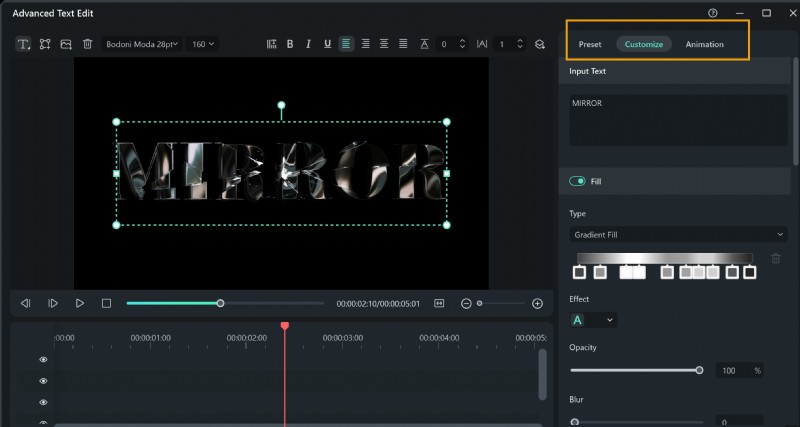Click the Opacity slider handle

(x=699, y=370)
